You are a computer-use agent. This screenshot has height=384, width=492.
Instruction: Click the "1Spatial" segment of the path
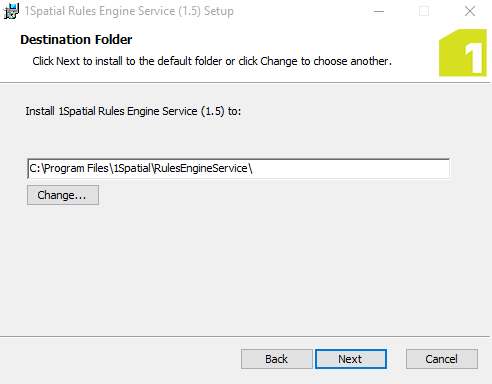tap(132, 168)
